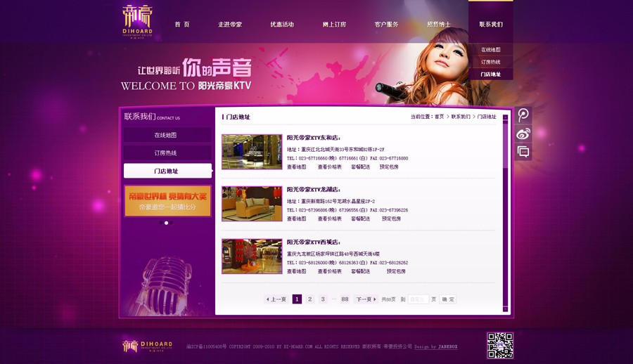Select page 1 in pagination
The width and height of the screenshot is (633, 364).
click(297, 299)
